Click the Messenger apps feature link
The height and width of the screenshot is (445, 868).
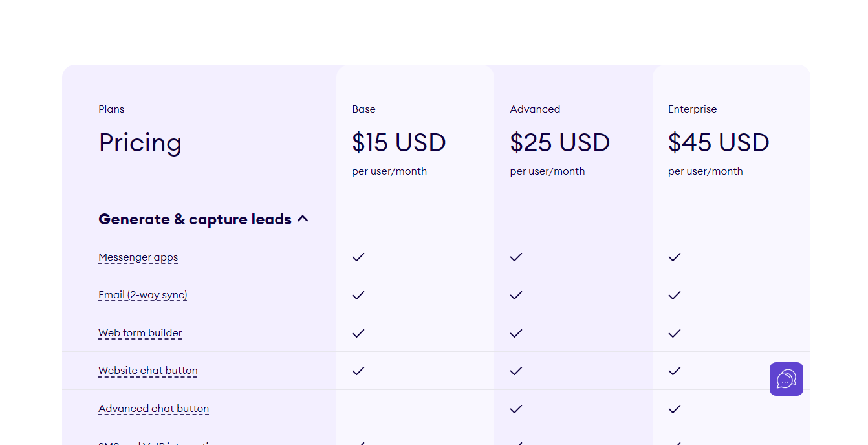[138, 257]
